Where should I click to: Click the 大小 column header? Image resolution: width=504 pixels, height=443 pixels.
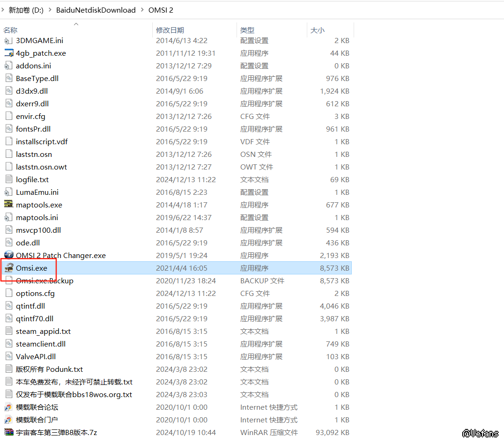tap(317, 30)
